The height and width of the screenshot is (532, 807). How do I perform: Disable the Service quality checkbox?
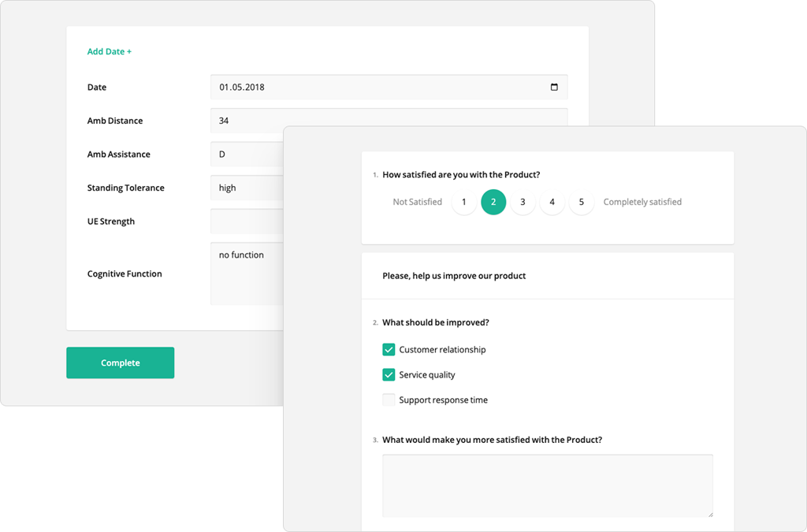tap(389, 374)
